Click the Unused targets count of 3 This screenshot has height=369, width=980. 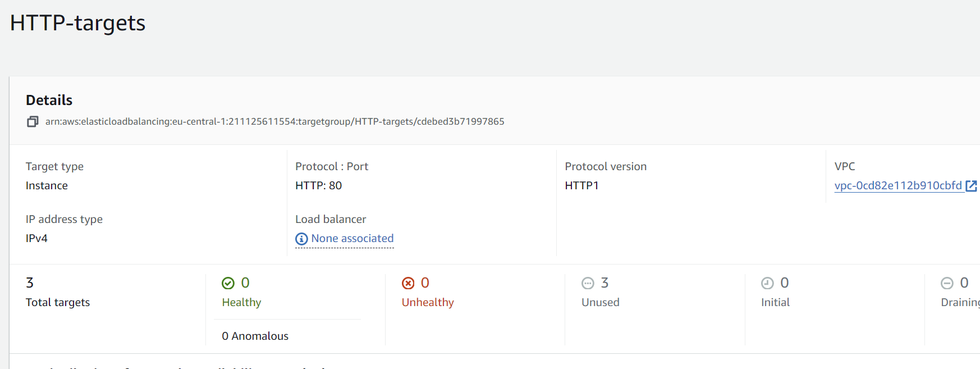[605, 283]
